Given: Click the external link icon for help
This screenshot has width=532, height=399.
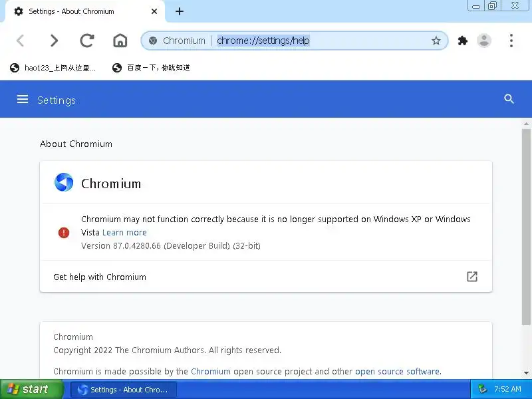Looking at the screenshot, I should point(472,277).
